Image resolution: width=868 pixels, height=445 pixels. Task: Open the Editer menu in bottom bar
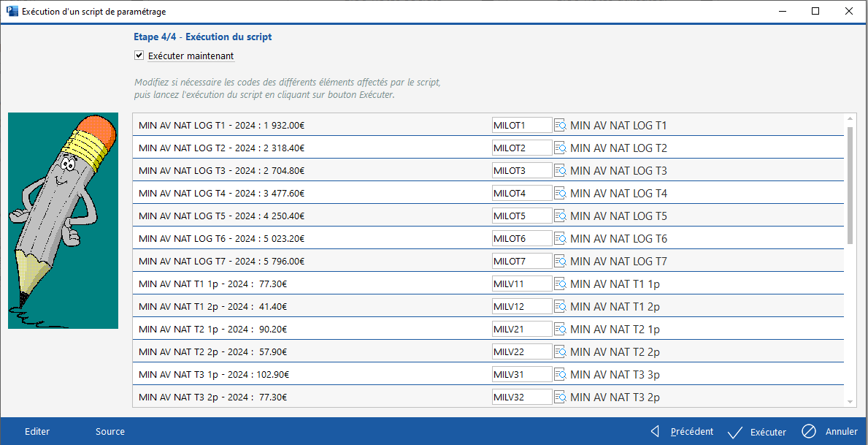click(37, 432)
